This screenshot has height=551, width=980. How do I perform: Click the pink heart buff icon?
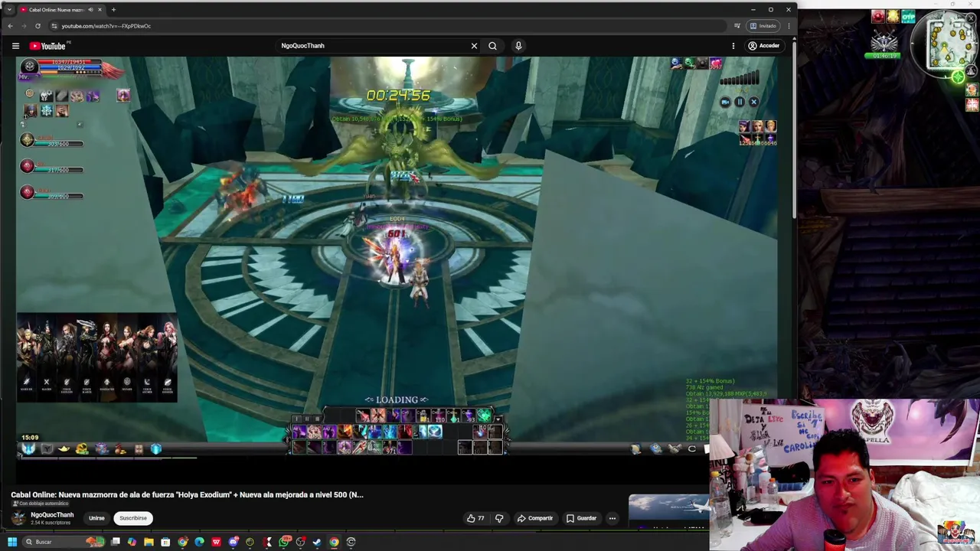click(716, 64)
